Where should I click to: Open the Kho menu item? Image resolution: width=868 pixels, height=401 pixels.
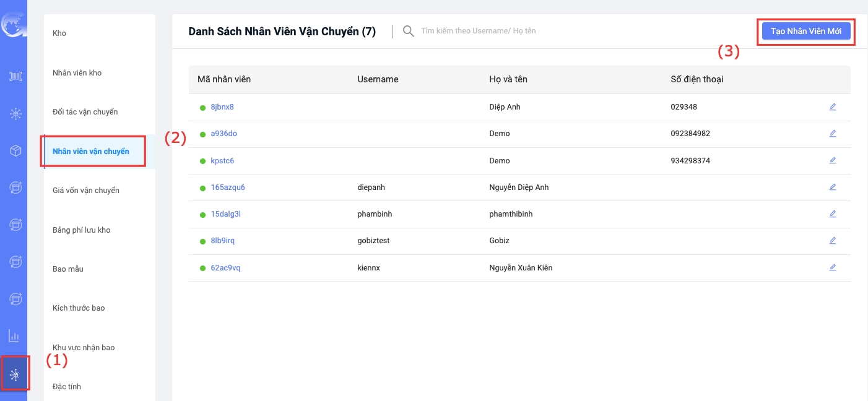click(59, 33)
